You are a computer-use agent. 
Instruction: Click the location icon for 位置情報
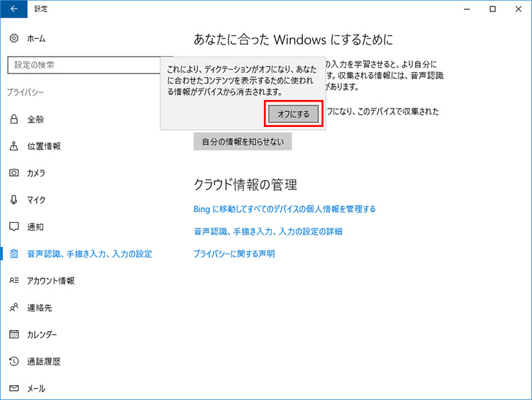point(13,146)
